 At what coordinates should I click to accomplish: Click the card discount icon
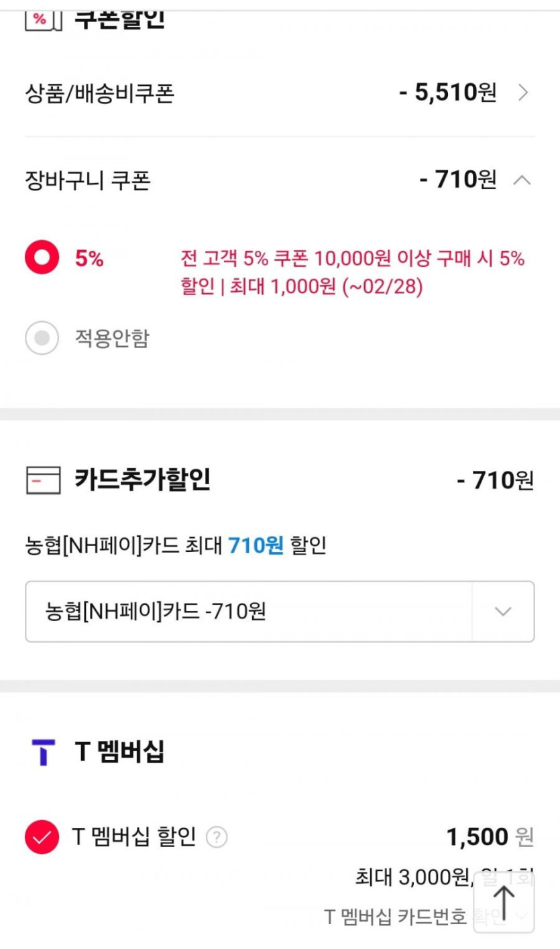coord(43,480)
